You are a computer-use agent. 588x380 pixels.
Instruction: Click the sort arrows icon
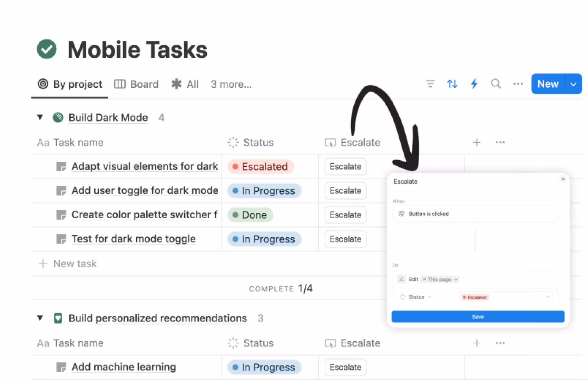[x=452, y=84]
